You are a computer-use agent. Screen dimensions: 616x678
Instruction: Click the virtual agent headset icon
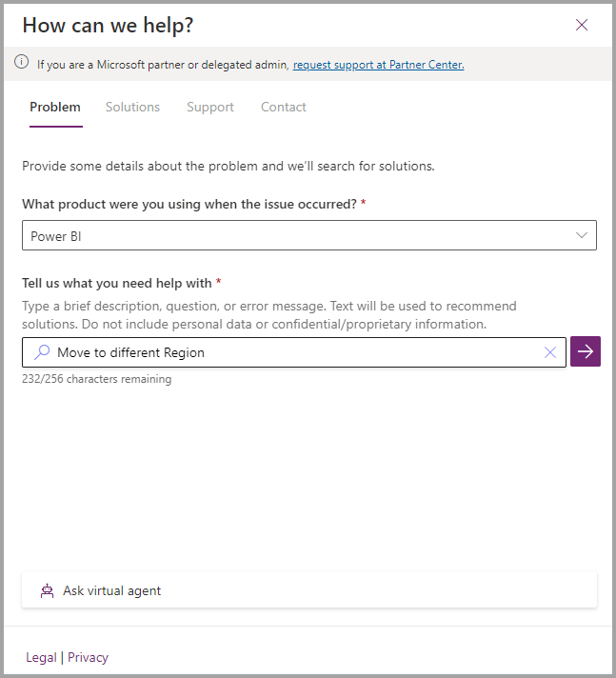(x=47, y=591)
